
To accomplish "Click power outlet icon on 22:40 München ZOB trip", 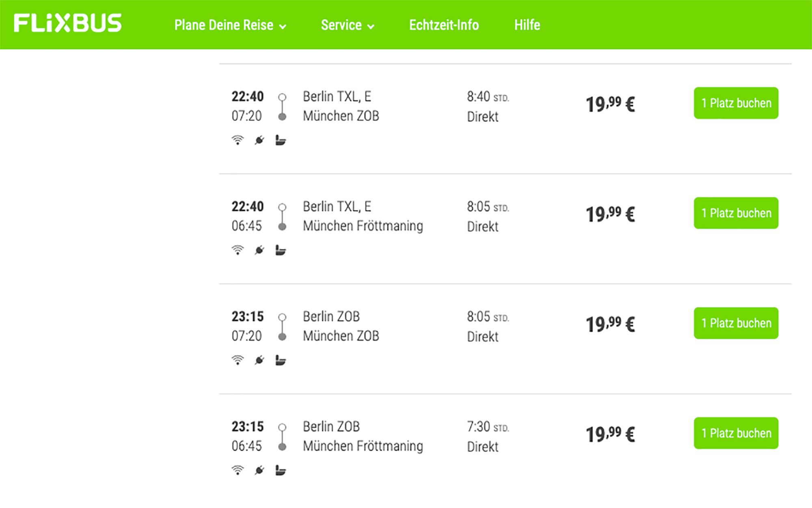I will pyautogui.click(x=259, y=141).
